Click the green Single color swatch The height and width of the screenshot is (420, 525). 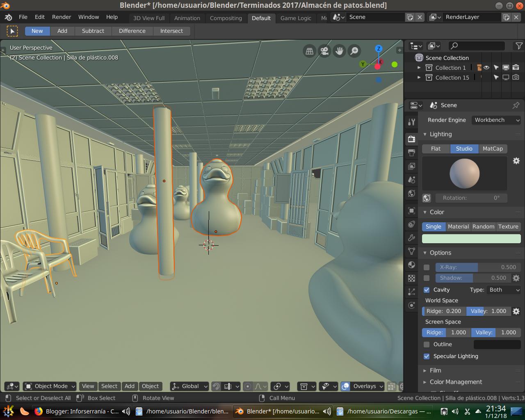click(x=471, y=238)
